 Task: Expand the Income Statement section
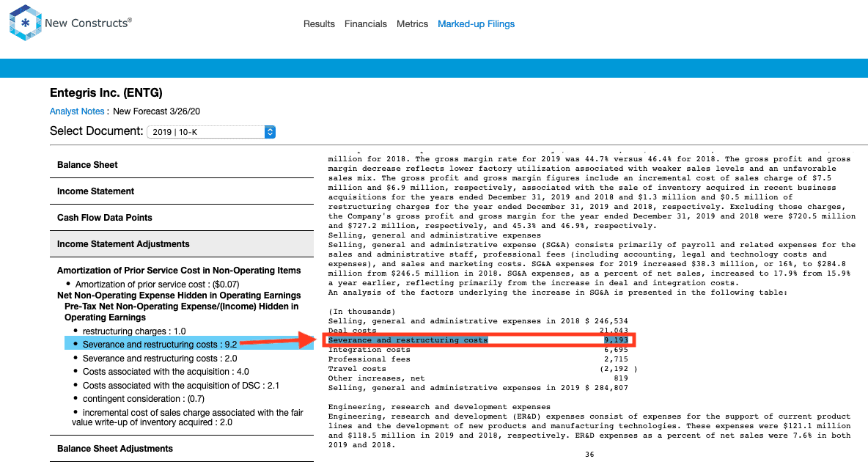[x=182, y=191]
